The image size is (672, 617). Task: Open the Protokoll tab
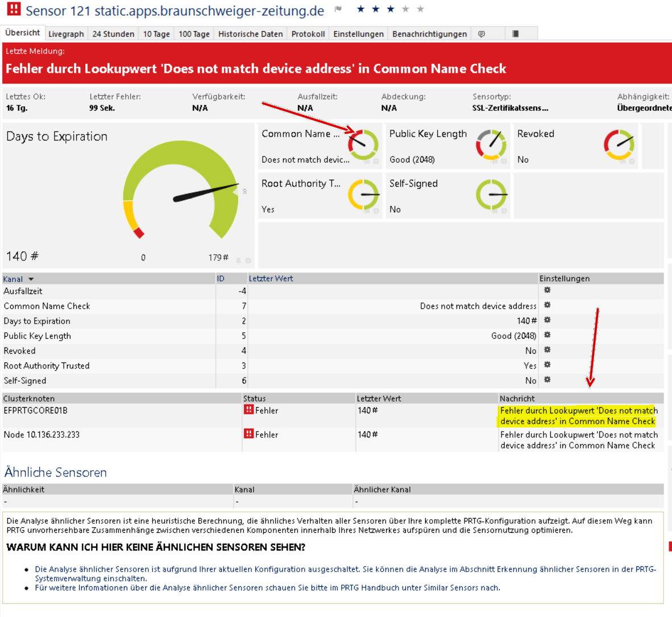(308, 34)
